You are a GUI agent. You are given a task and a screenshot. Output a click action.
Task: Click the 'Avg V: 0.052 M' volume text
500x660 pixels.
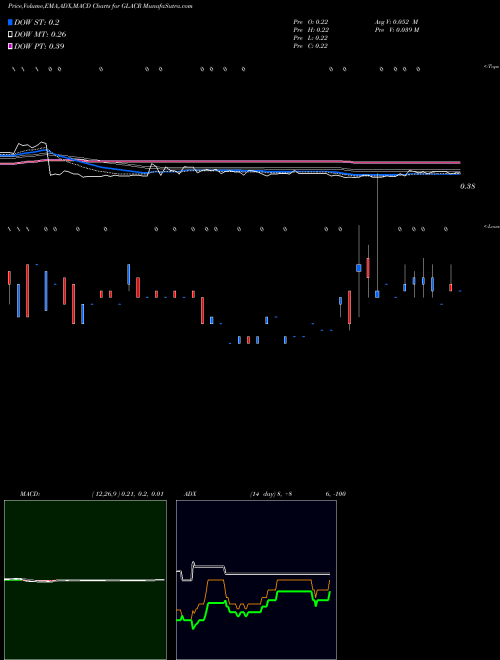(396, 22)
